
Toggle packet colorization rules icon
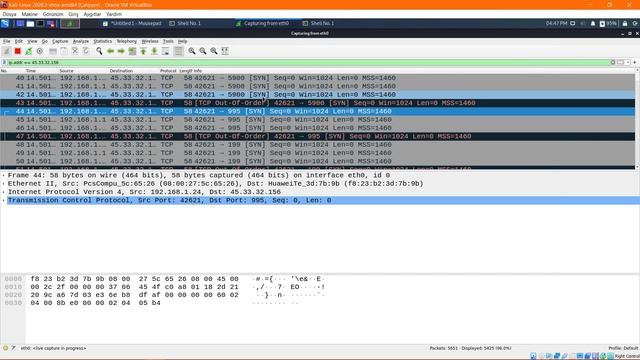[178, 51]
